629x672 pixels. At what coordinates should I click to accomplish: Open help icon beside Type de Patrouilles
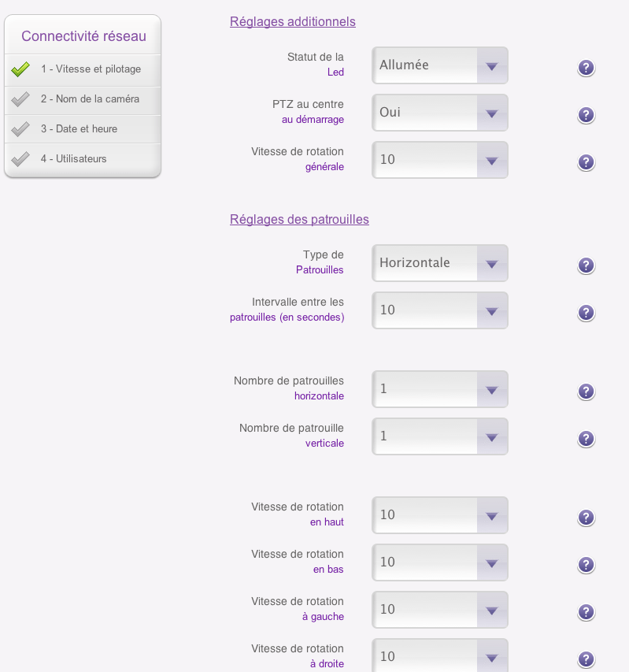tap(586, 265)
